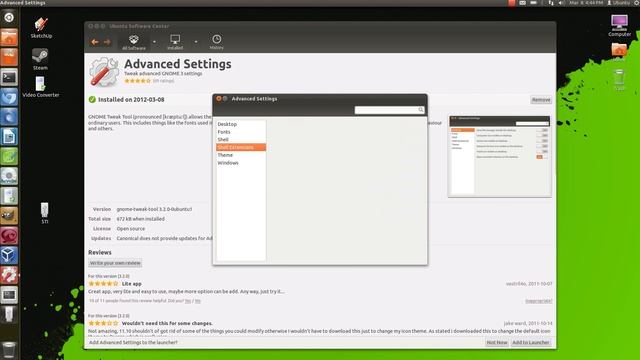Expand Installed dropdown arrow
Image resolution: width=640 pixels, height=360 pixels.
point(196,42)
